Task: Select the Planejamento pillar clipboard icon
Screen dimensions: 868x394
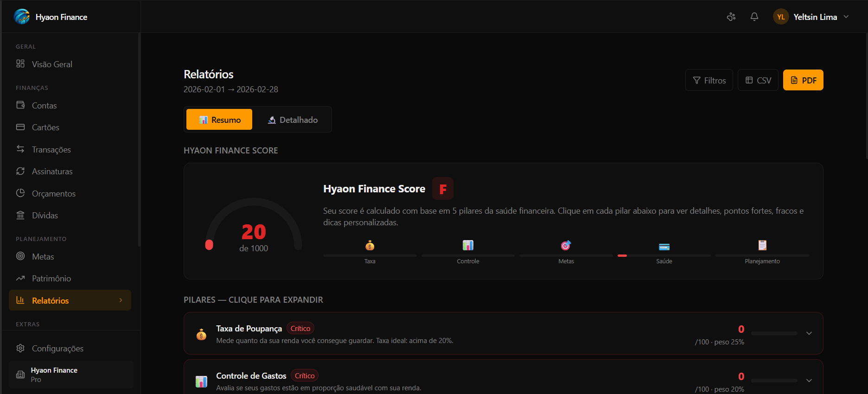Action: tap(762, 245)
